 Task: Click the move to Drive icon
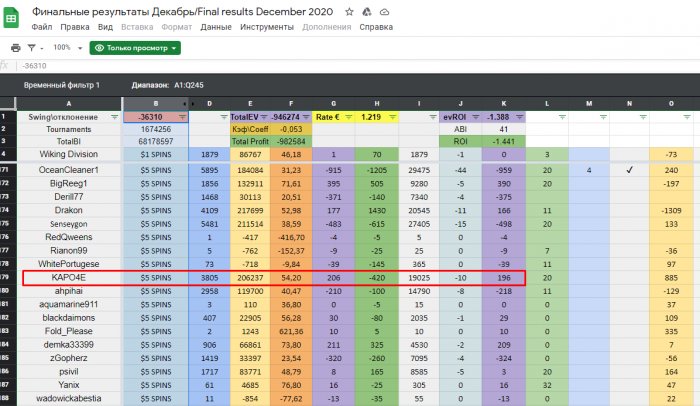(367, 12)
